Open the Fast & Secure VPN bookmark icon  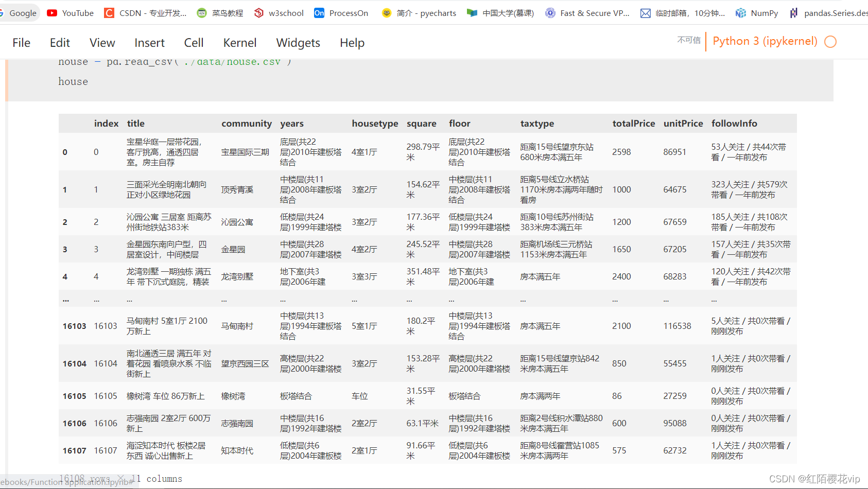(550, 13)
